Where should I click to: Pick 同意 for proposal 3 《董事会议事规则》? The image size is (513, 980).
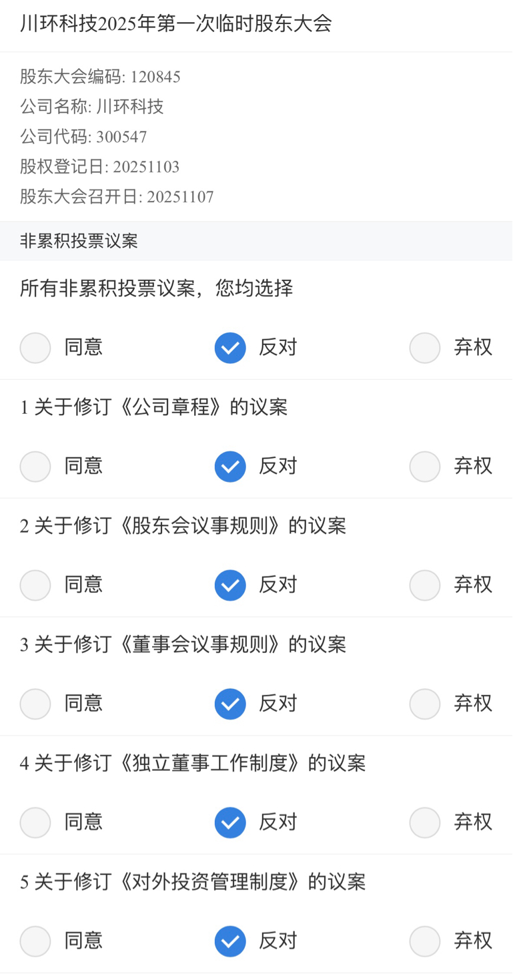pyautogui.click(x=35, y=704)
